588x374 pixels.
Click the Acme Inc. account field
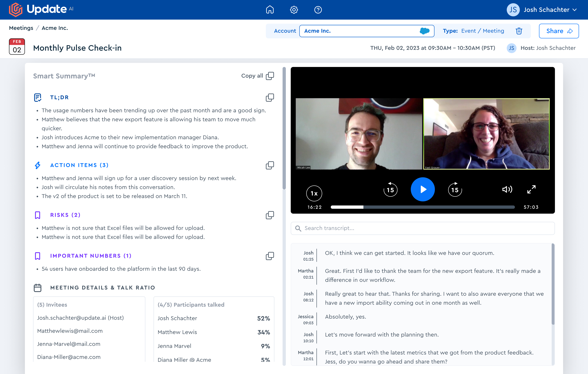coord(367,31)
